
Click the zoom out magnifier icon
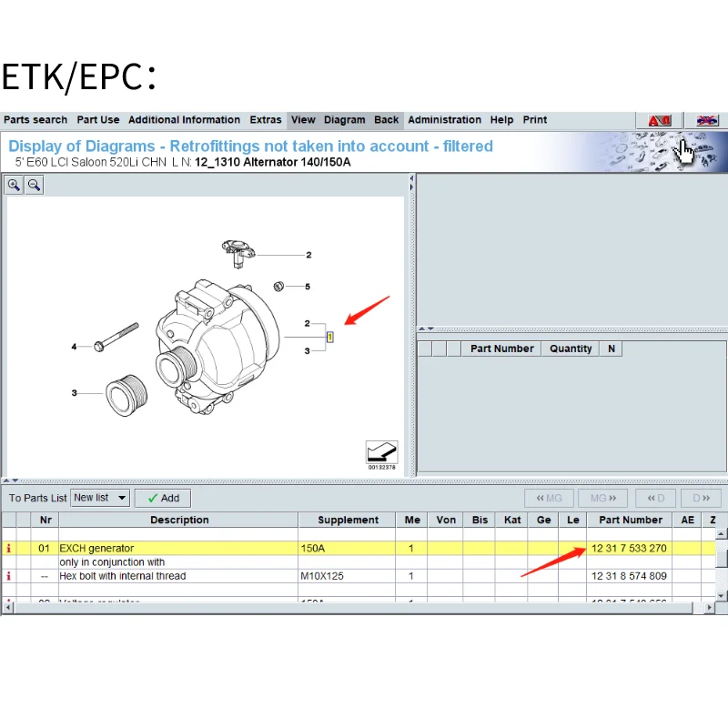[35, 186]
